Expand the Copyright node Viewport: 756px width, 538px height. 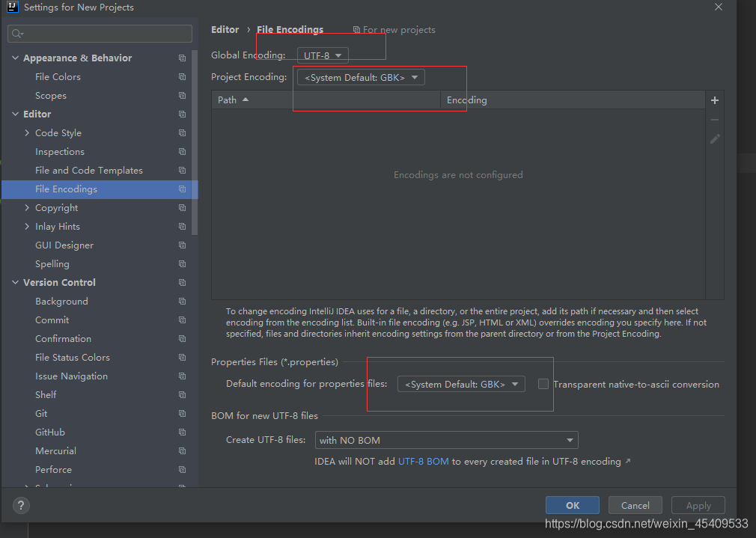click(x=27, y=208)
